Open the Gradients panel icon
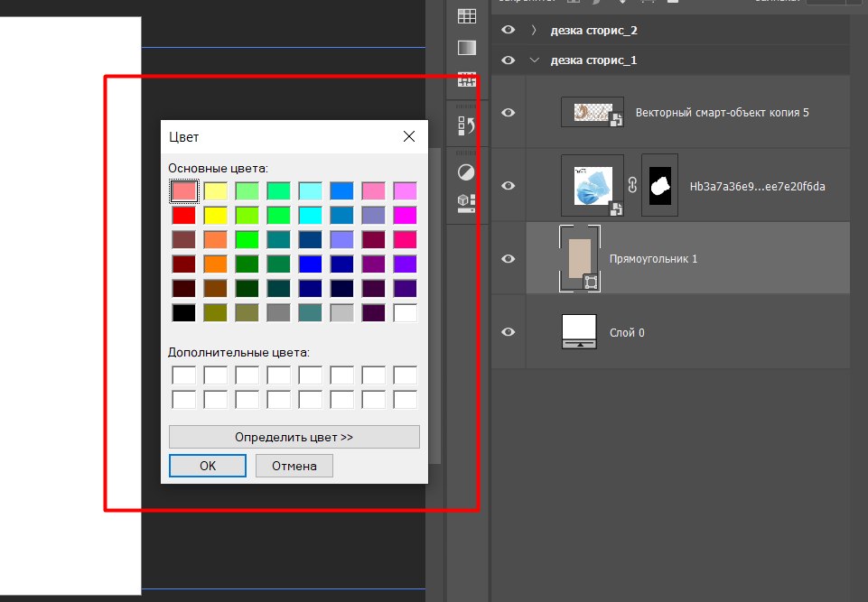This screenshot has width=868, height=602. pos(467,48)
